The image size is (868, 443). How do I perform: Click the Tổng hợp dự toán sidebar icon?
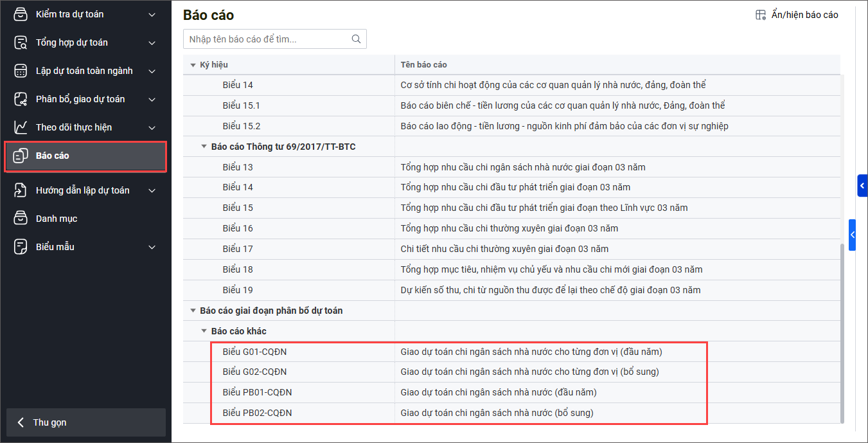(x=21, y=42)
